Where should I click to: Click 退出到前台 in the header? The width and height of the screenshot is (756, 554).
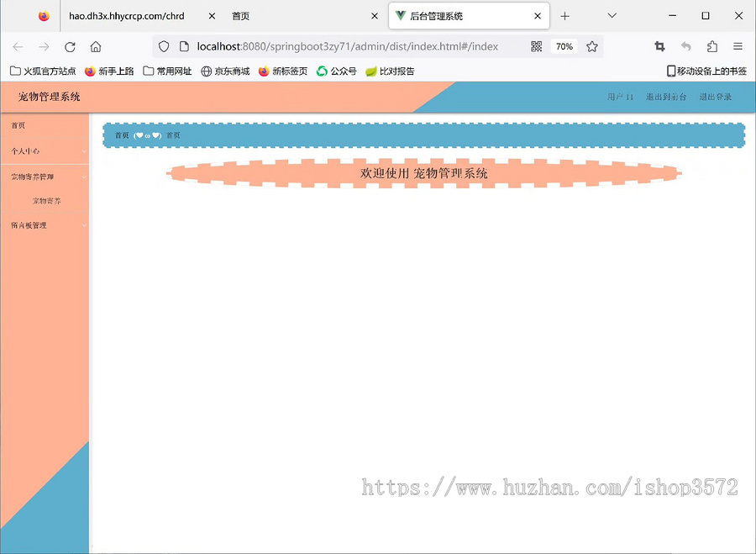pyautogui.click(x=666, y=97)
